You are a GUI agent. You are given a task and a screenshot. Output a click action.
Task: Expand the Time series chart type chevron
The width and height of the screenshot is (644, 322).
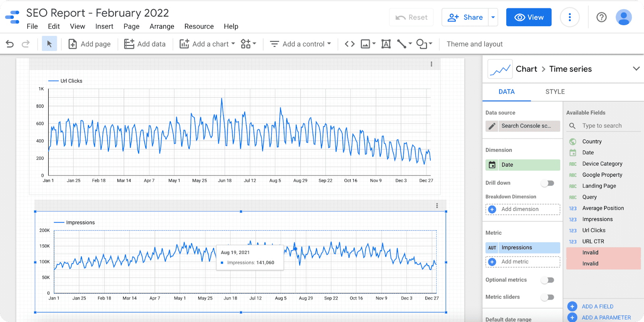636,68
